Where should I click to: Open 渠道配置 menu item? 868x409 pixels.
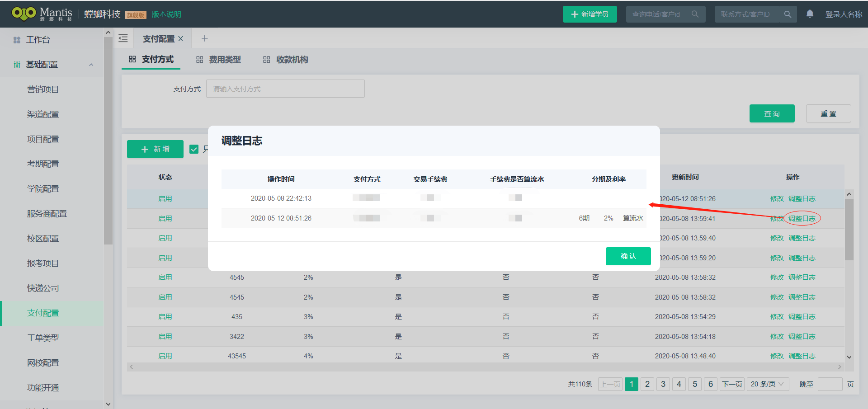(43, 114)
